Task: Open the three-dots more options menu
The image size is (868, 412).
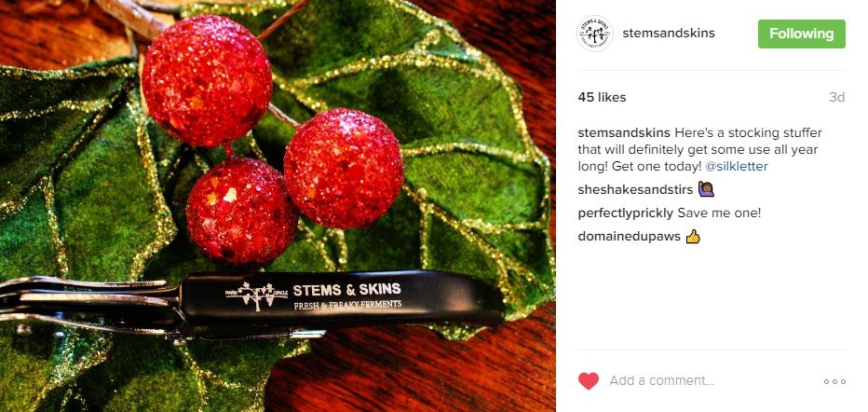Action: pyautogui.click(x=834, y=381)
